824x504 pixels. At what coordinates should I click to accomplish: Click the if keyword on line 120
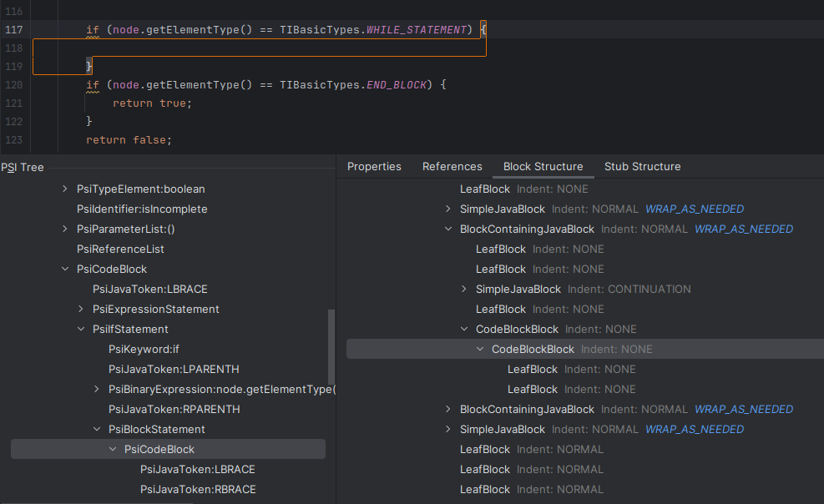point(93,85)
